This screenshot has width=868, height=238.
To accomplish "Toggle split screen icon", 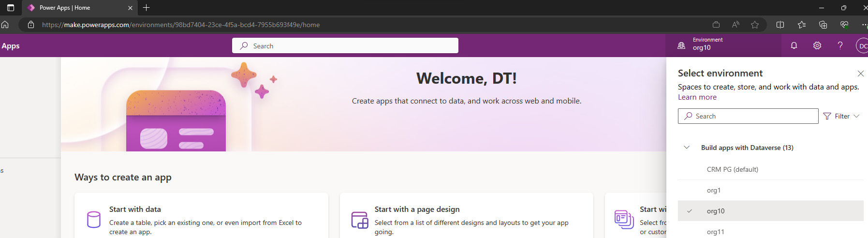I will [780, 25].
